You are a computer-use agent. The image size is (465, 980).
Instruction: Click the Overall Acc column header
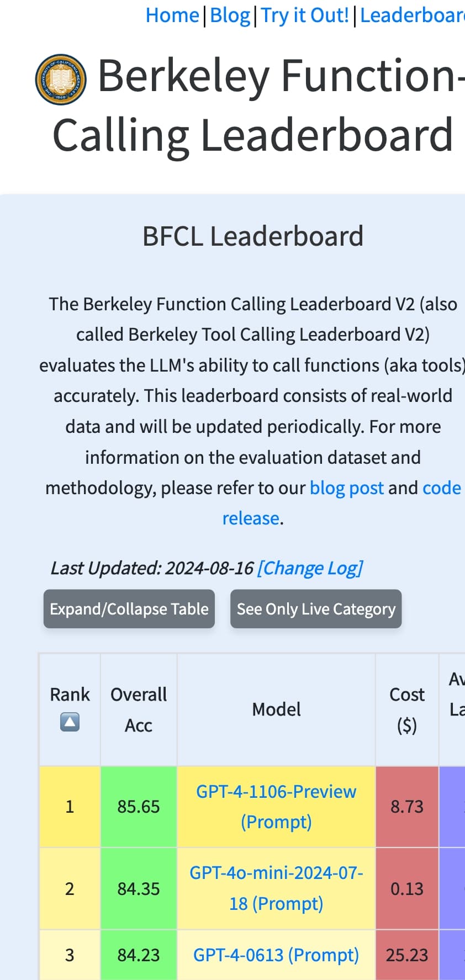click(138, 709)
